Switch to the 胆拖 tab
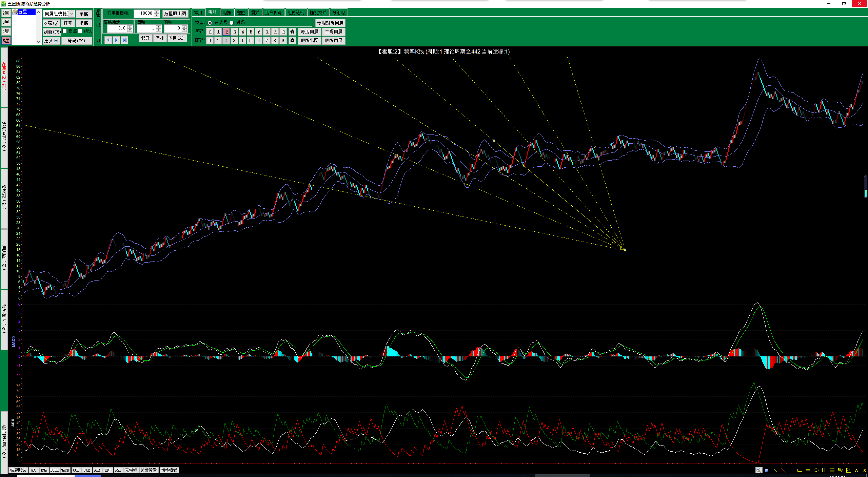Image resolution: width=868 pixels, height=477 pixels. [226, 13]
